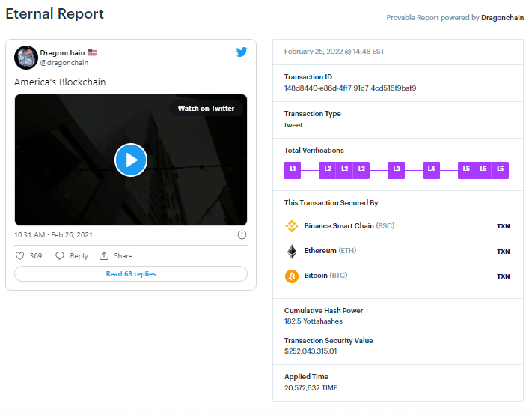This screenshot has width=532, height=415.
Task: Click Ethereum (ETH) name
Action: (330, 251)
